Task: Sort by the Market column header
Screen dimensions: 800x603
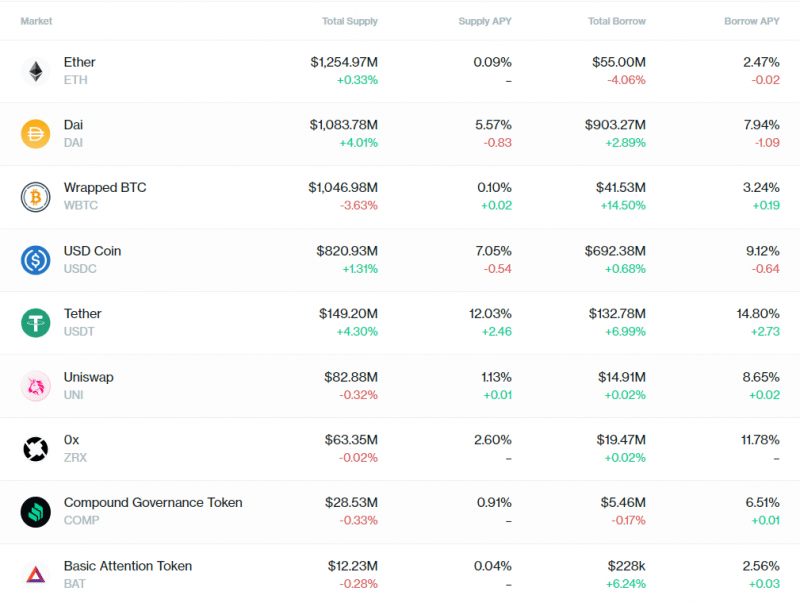Action: point(36,21)
